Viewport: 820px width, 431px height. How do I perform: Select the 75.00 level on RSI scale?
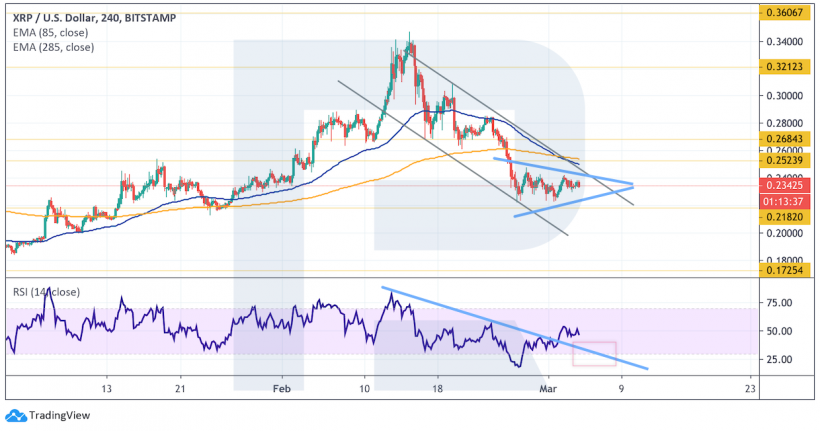pyautogui.click(x=779, y=303)
